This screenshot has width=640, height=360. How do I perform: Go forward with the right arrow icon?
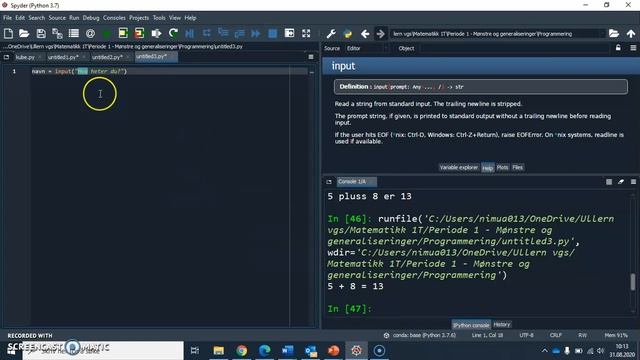pos(380,33)
